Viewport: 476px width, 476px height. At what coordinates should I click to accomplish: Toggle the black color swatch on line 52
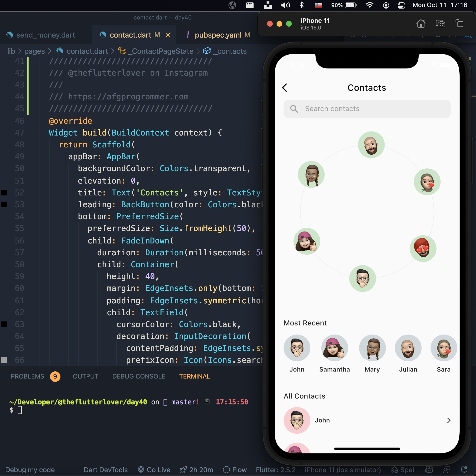coord(4,193)
